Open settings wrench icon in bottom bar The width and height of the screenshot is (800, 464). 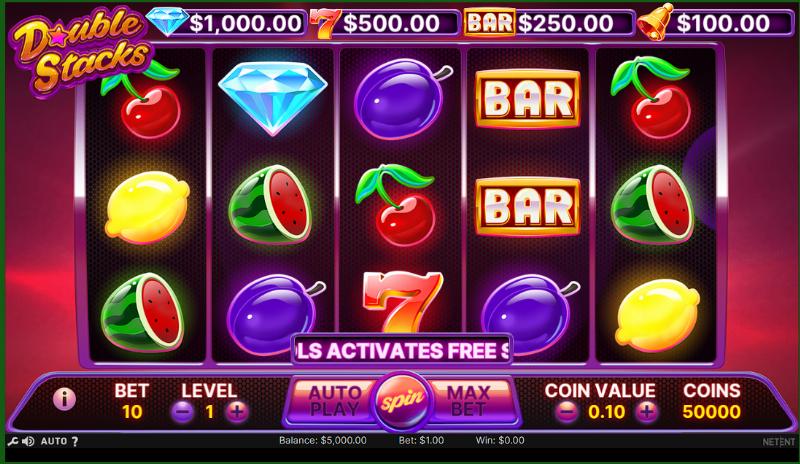click(x=13, y=441)
